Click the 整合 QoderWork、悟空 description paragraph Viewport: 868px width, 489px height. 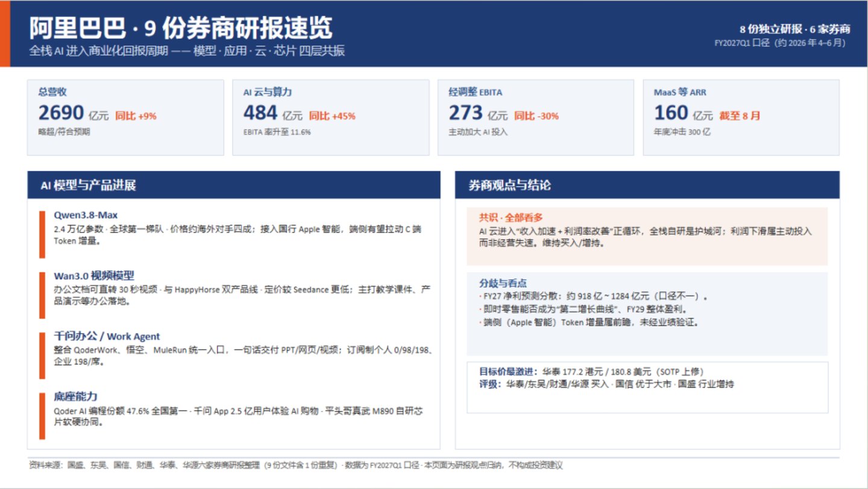pos(244,356)
